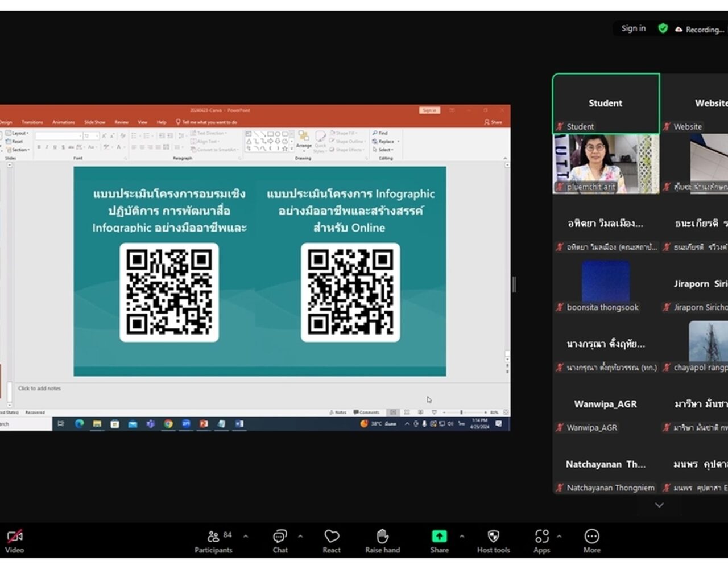
Task: Open the Zoom Chat panel
Action: (280, 542)
